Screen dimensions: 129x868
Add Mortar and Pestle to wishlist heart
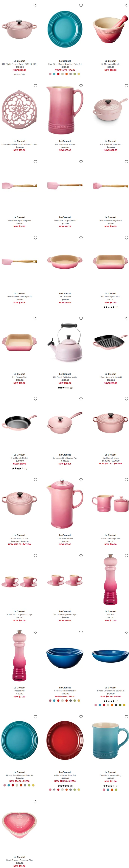click(x=126, y=5)
